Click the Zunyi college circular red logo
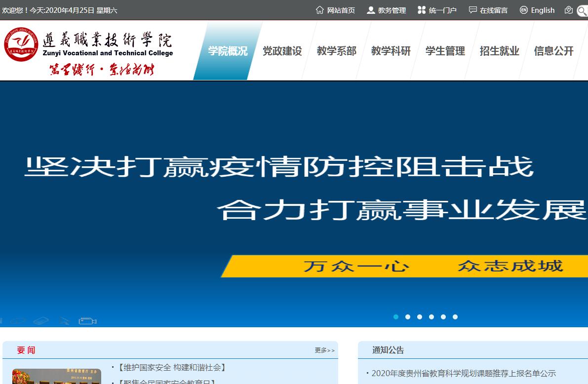 (x=21, y=44)
